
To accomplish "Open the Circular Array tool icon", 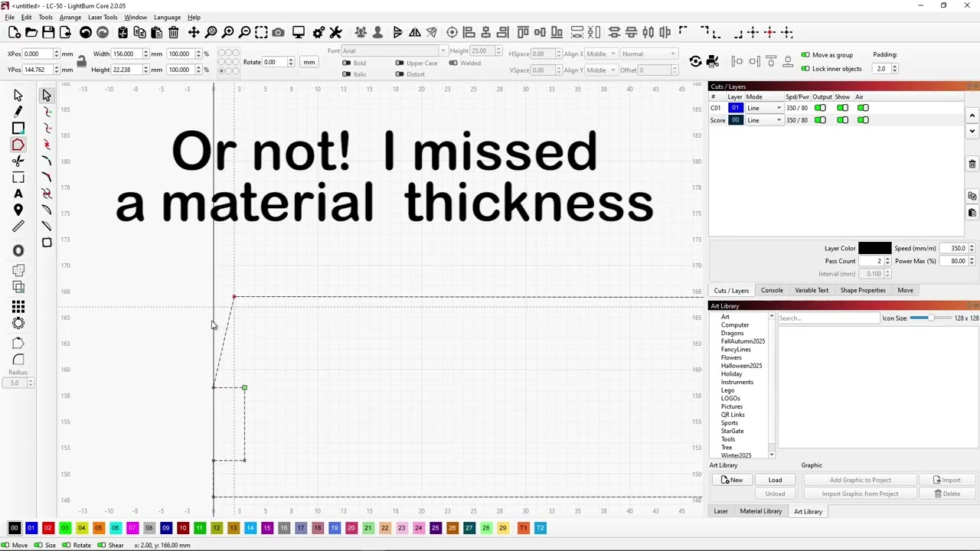I will [x=18, y=323].
